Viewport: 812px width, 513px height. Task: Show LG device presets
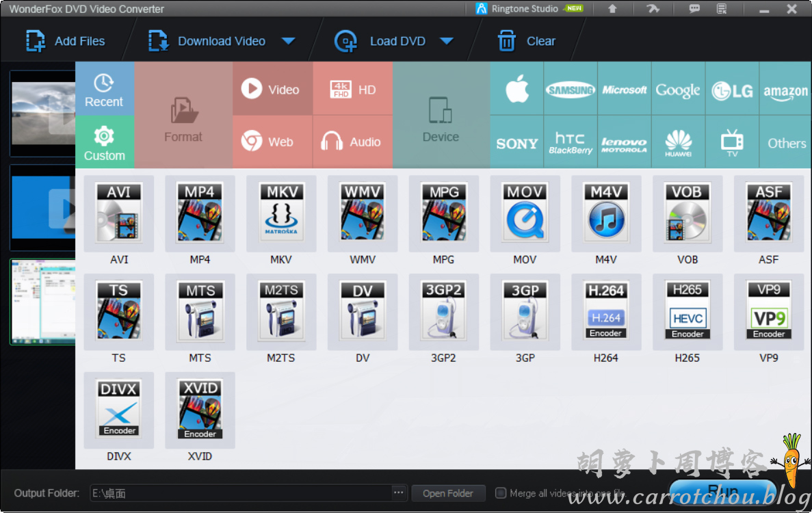(x=732, y=88)
